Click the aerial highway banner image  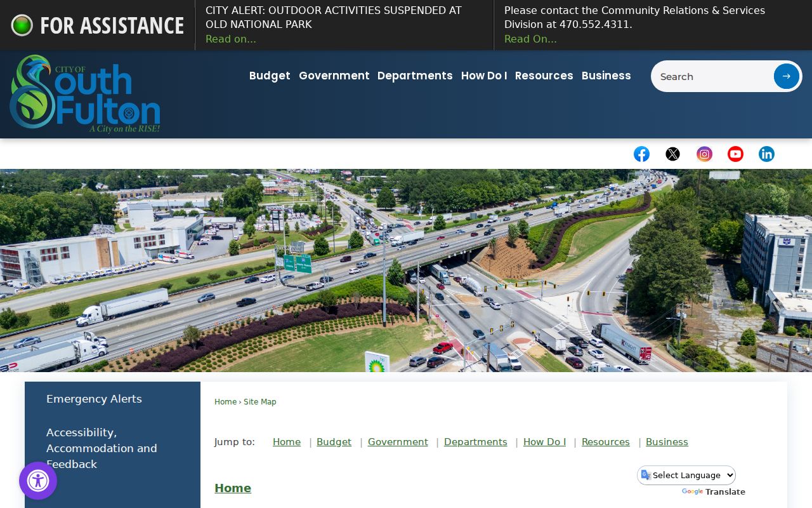(x=406, y=271)
